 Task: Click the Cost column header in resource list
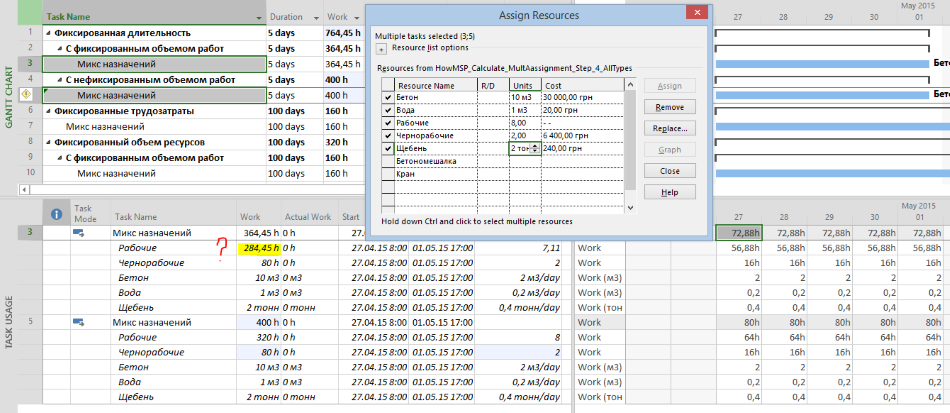[x=582, y=85]
